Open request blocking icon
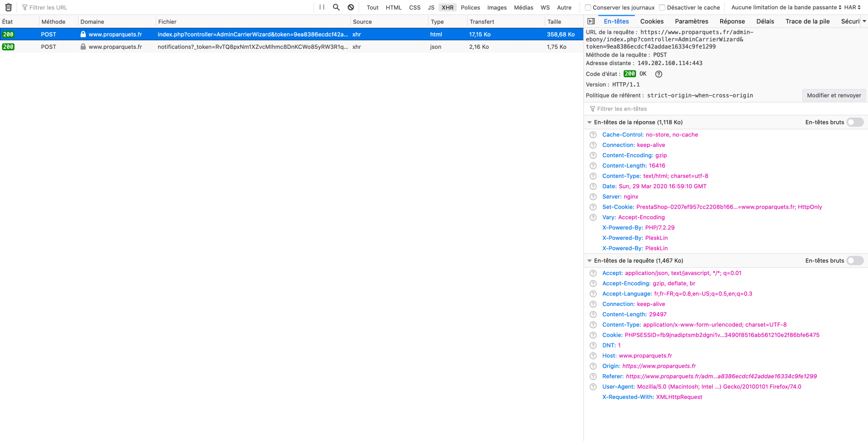The height and width of the screenshot is (441, 868). (x=351, y=7)
